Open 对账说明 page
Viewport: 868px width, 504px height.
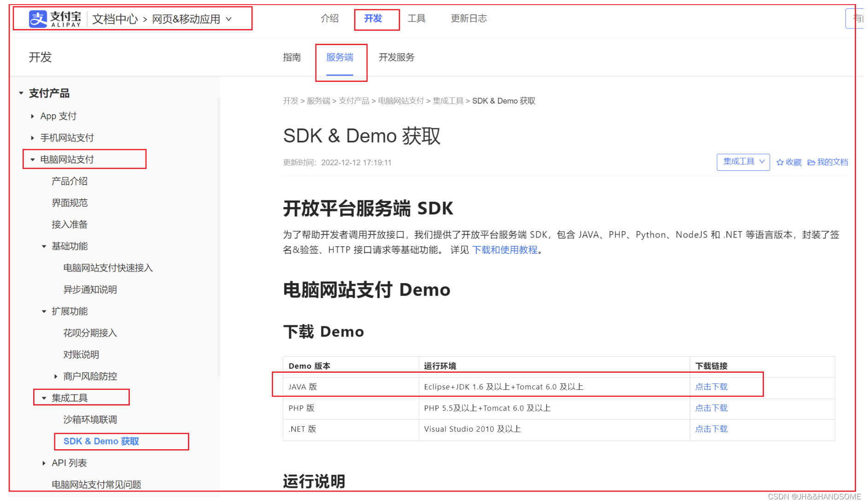coord(81,354)
